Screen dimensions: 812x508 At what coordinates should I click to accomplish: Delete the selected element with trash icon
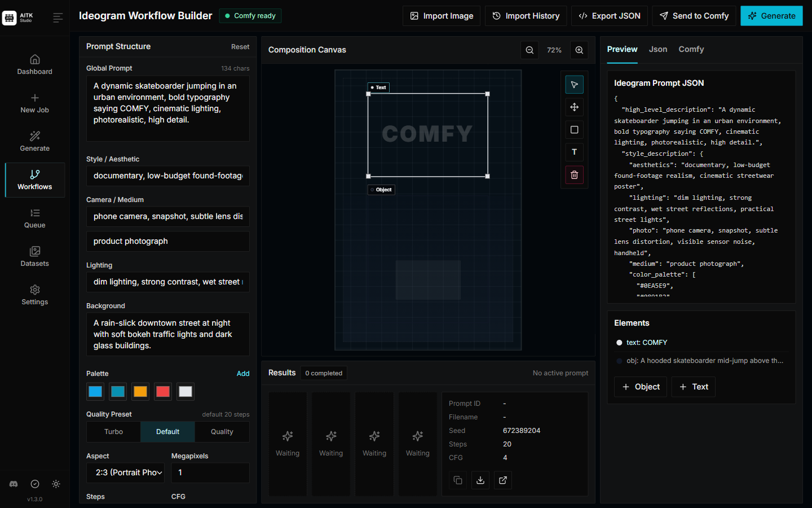pos(574,175)
